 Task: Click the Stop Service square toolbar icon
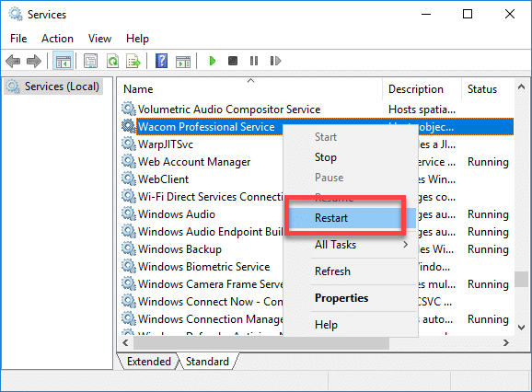pos(233,61)
